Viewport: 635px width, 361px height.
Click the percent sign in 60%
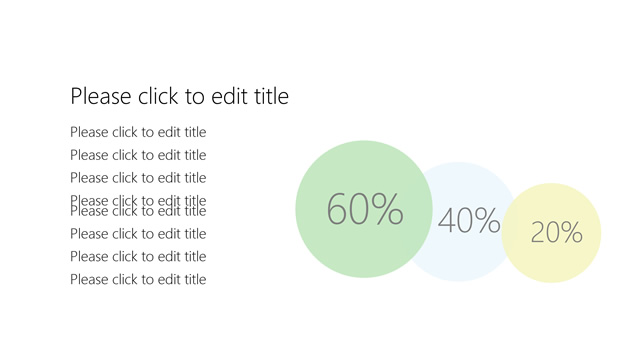(388, 209)
